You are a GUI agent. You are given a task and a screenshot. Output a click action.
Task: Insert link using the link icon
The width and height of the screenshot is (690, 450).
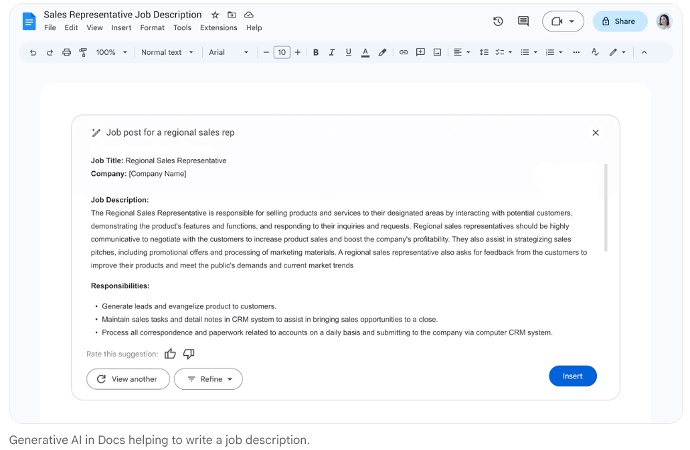tap(404, 52)
